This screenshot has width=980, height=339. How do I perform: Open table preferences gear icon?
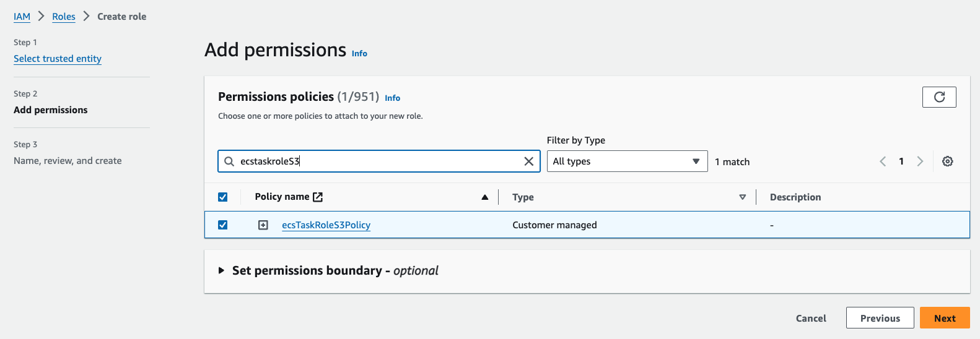tap(947, 161)
